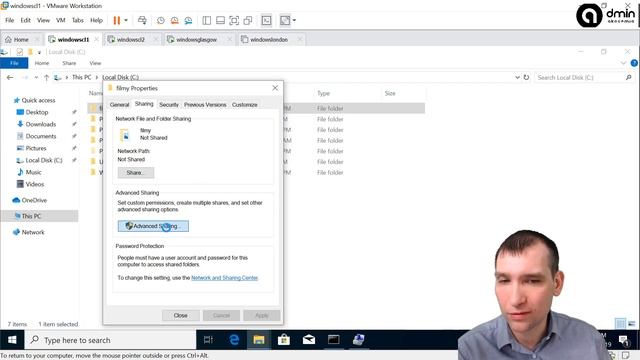Select Downloads in navigation pane

coord(40,124)
